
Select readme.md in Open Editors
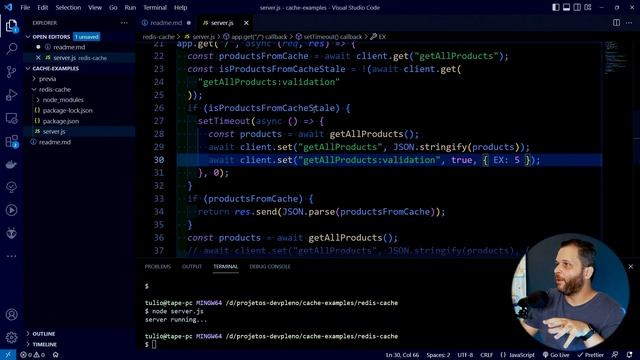pos(69,47)
